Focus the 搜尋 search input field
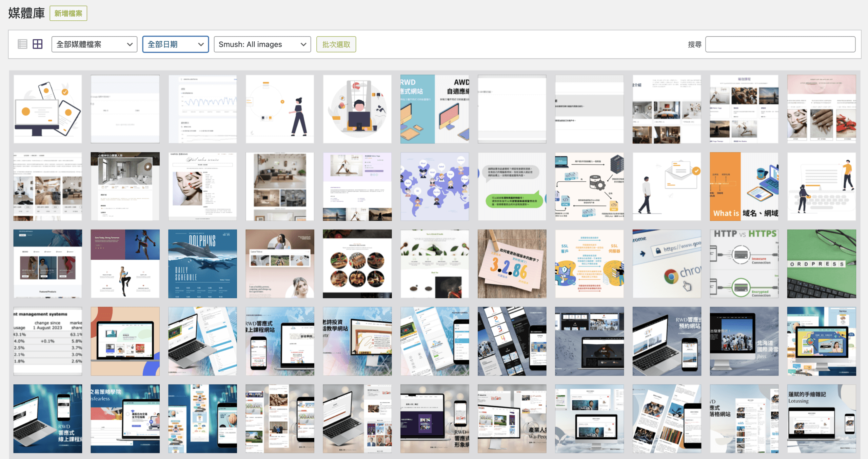 click(x=780, y=44)
